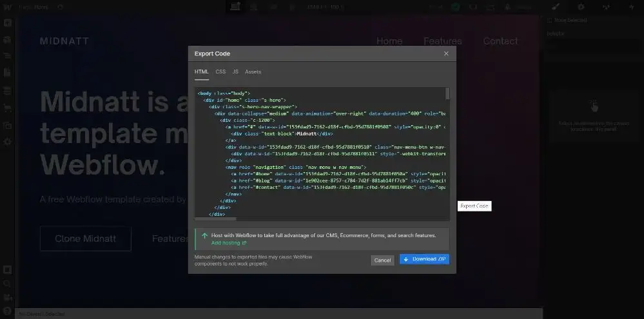
Task: Click the nav role navigation code line
Action: [296, 167]
